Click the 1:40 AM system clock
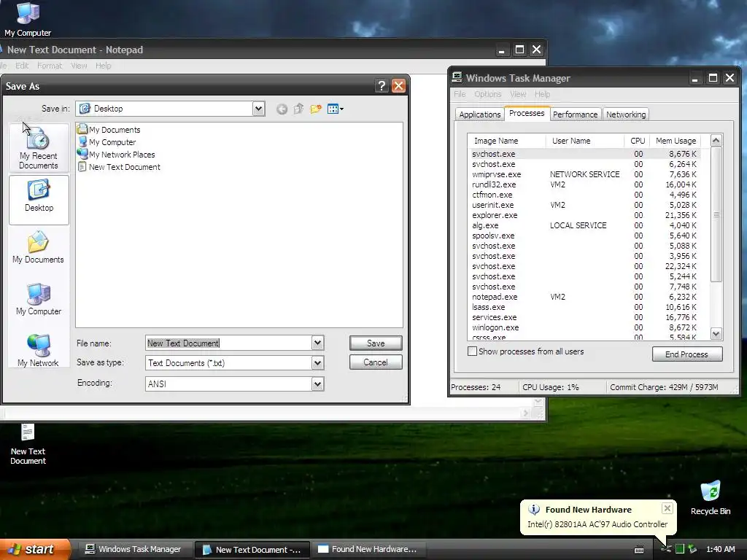 [x=720, y=549]
